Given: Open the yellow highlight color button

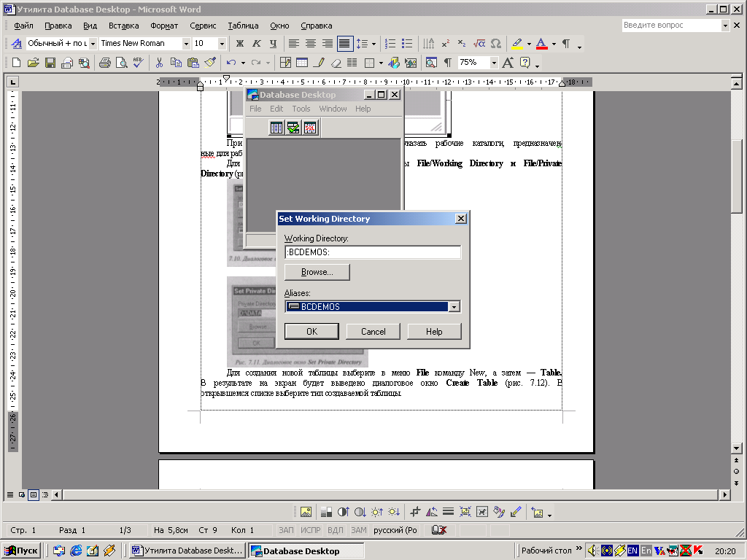Looking at the screenshot, I should point(517,44).
